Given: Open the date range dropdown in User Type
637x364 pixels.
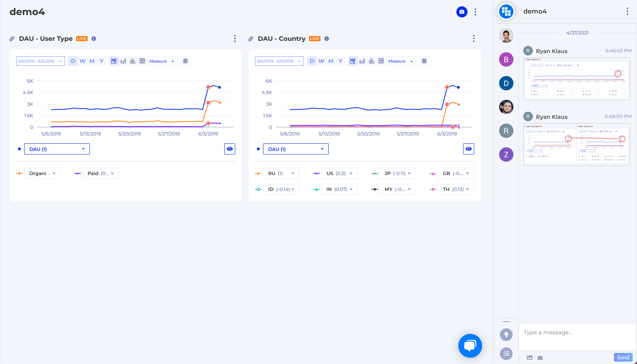Looking at the screenshot, I should pos(40,61).
